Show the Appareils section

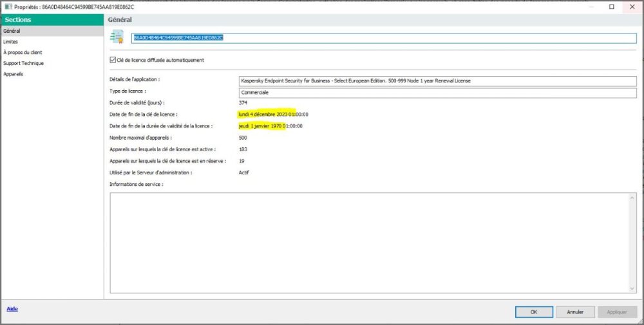[x=13, y=74]
